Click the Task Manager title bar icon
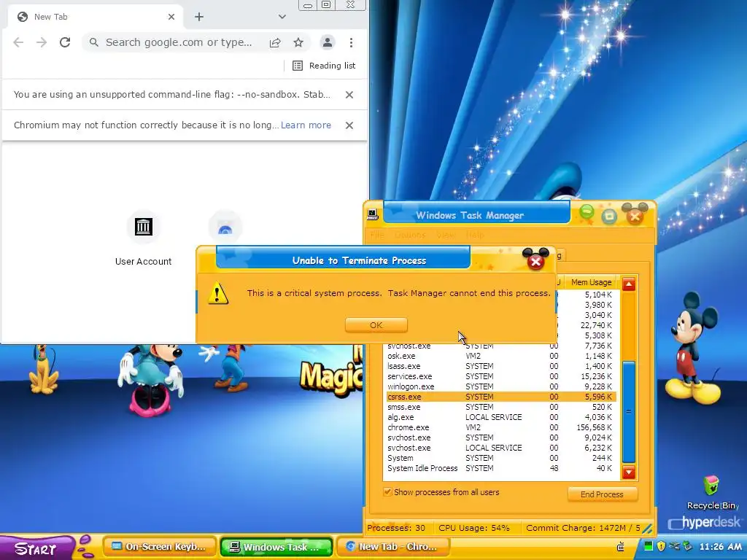 (x=373, y=215)
